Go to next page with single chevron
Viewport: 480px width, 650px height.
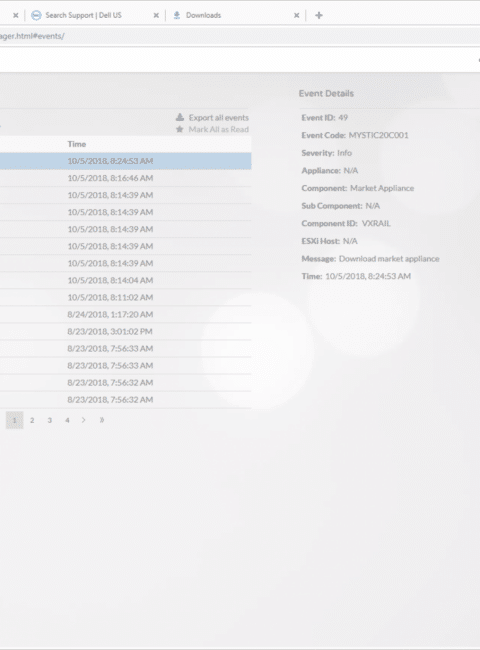point(84,420)
